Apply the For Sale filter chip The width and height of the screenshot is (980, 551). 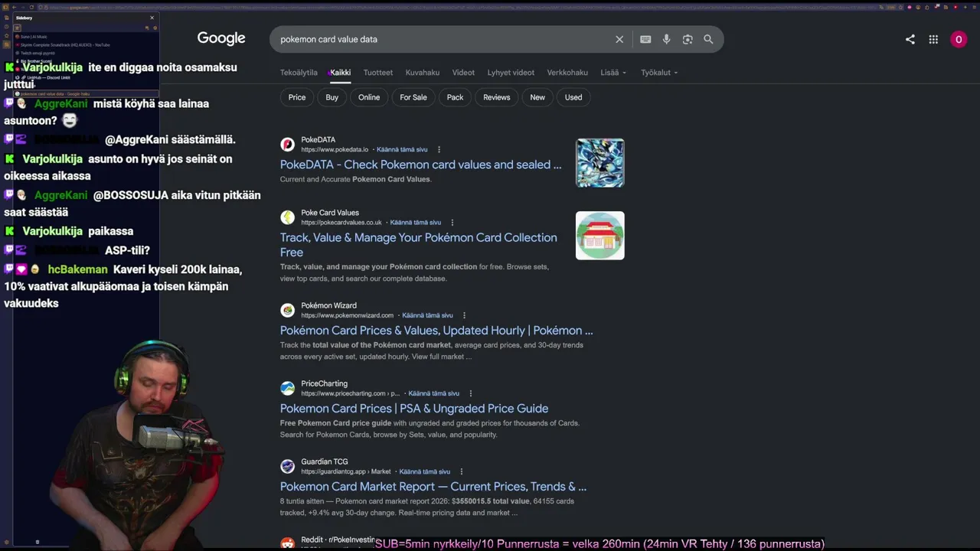(413, 97)
